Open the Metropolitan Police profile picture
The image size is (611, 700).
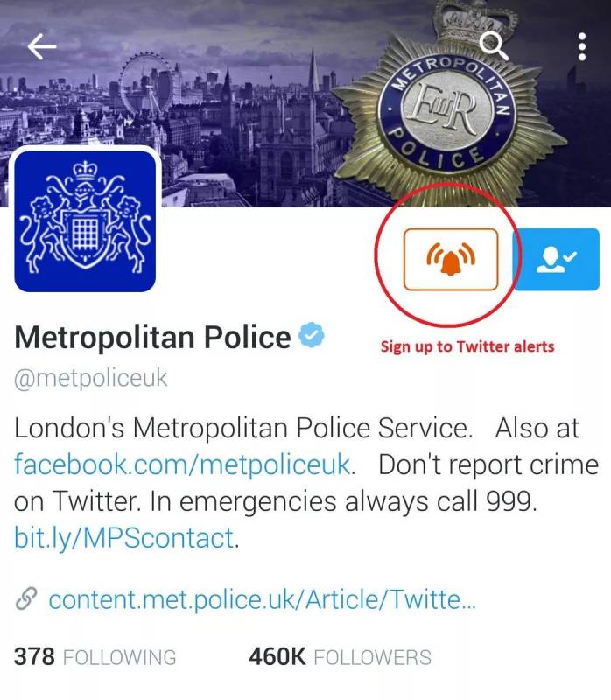pyautogui.click(x=85, y=221)
